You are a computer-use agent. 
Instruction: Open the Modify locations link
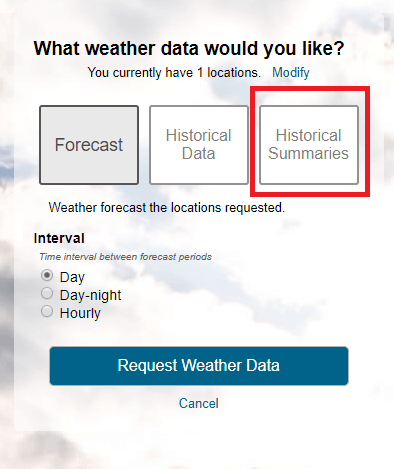tap(291, 72)
